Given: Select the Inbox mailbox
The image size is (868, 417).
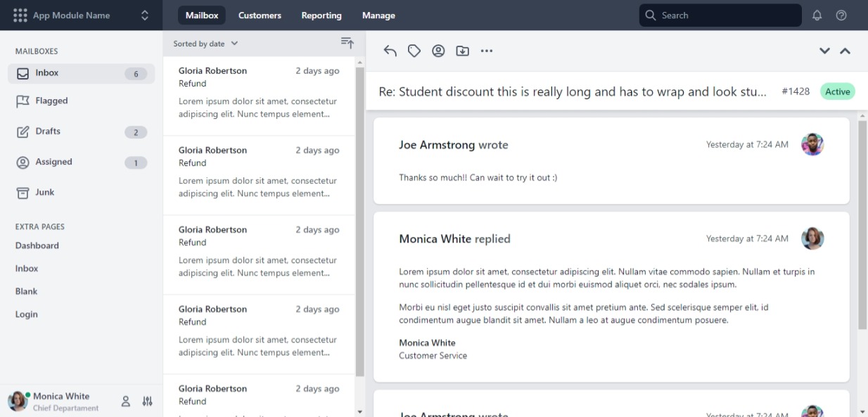Looking at the screenshot, I should coord(81,73).
